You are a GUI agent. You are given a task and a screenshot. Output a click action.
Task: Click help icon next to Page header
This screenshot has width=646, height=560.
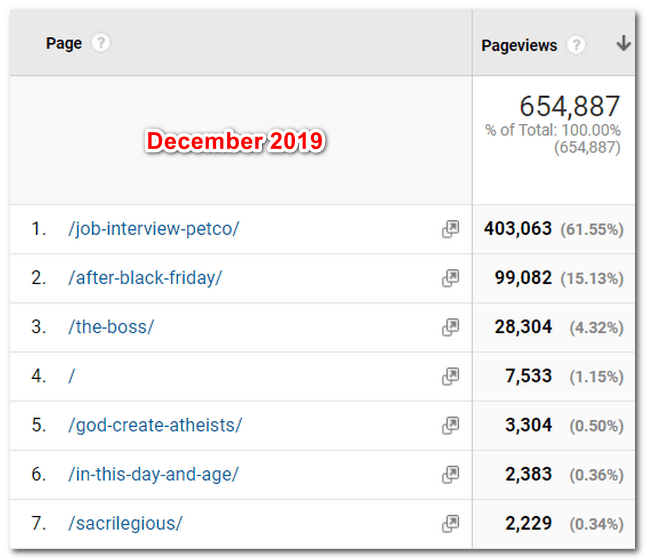pyautogui.click(x=100, y=44)
